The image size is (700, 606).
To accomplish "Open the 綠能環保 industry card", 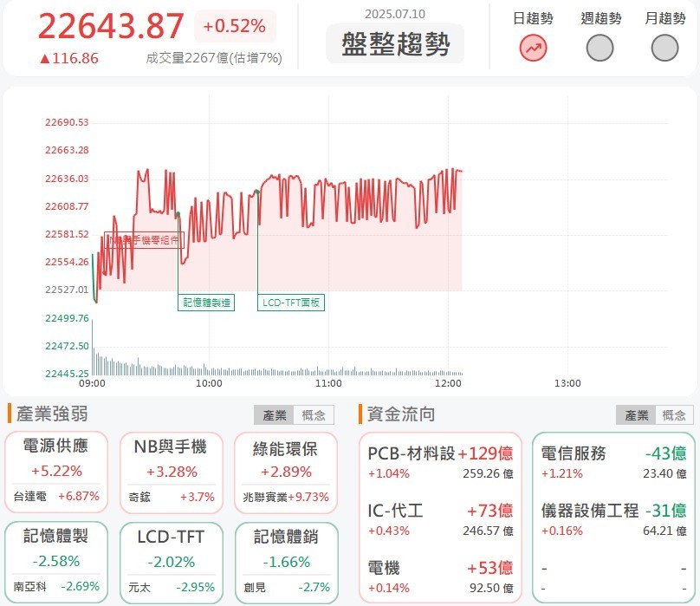I will [286, 472].
